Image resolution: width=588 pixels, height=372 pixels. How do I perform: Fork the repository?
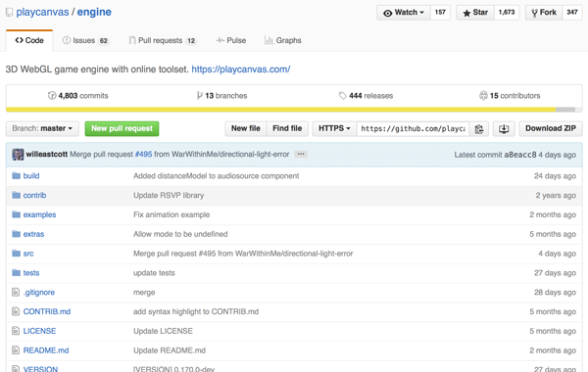click(x=544, y=13)
